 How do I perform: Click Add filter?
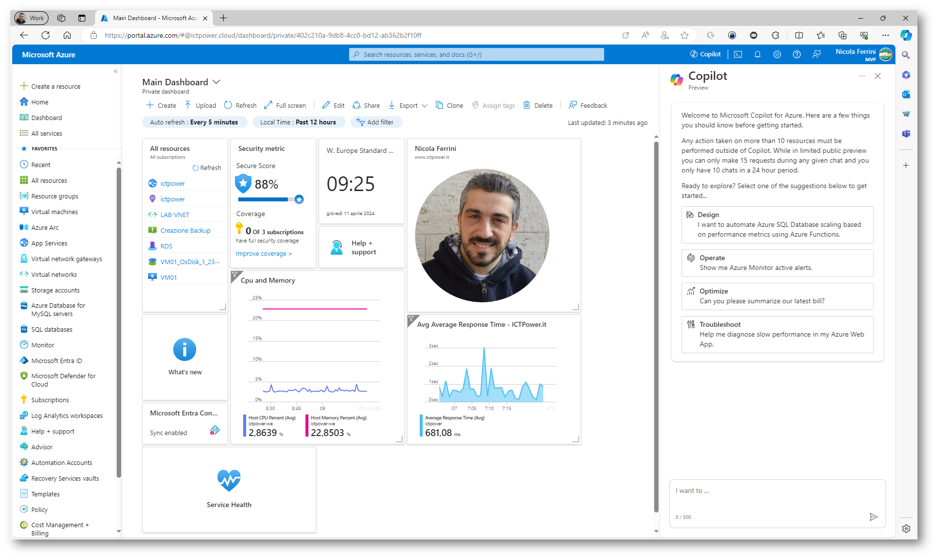(x=376, y=122)
